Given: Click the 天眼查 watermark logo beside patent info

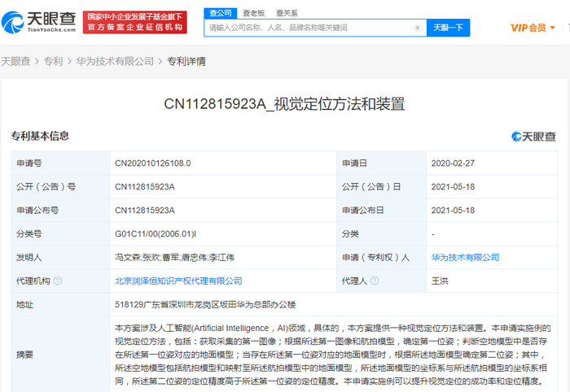Looking at the screenshot, I should click(x=533, y=136).
